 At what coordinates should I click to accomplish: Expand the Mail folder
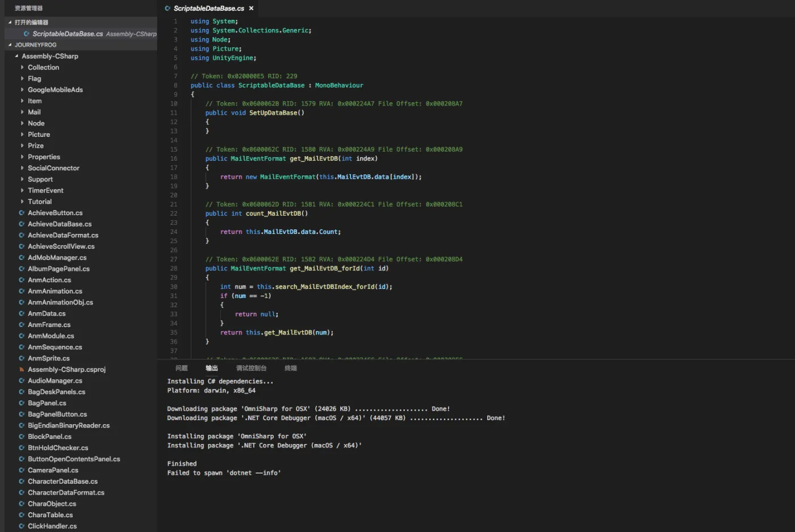[22, 112]
